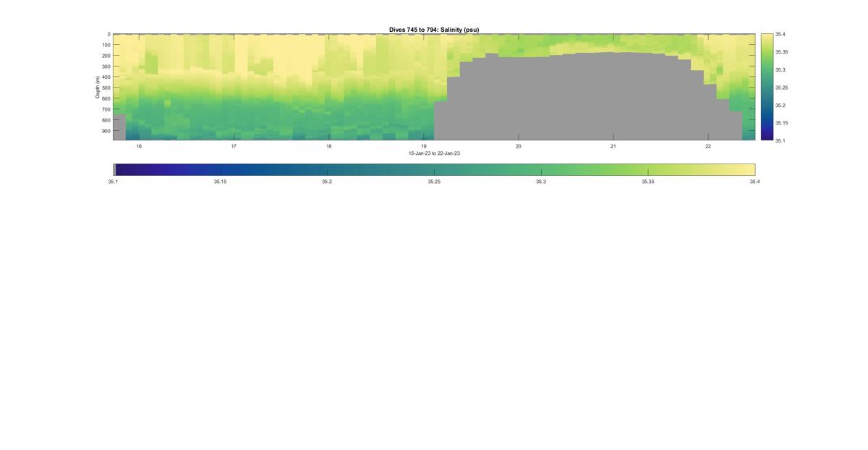
Task: Click the plot title "Dives 745 to 794: Salinity (psu)"
Action: tap(434, 30)
